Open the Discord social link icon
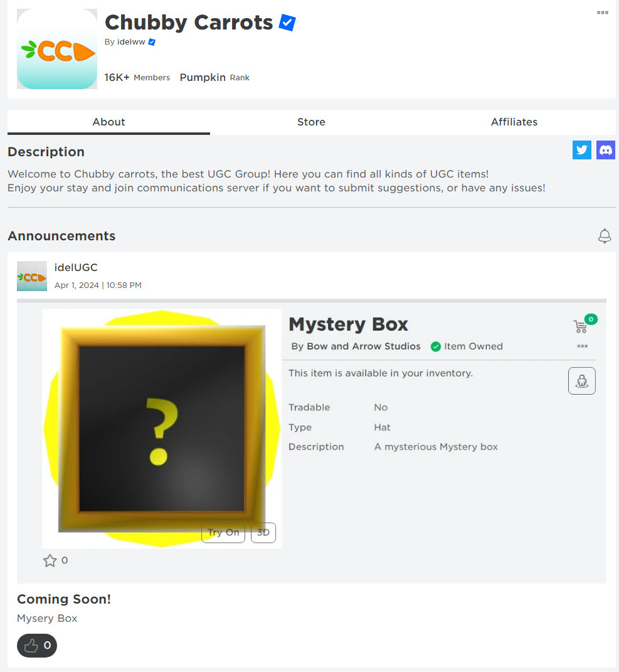 (x=606, y=150)
